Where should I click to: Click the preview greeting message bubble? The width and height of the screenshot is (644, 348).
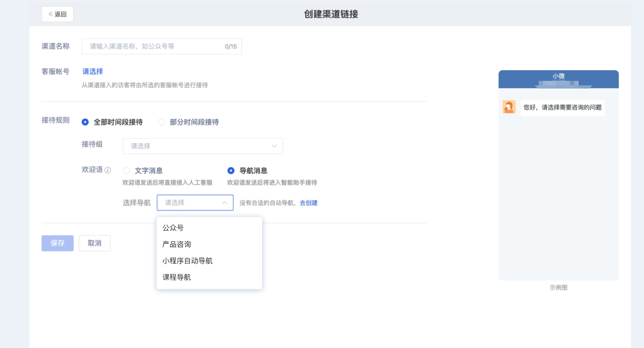click(x=562, y=108)
